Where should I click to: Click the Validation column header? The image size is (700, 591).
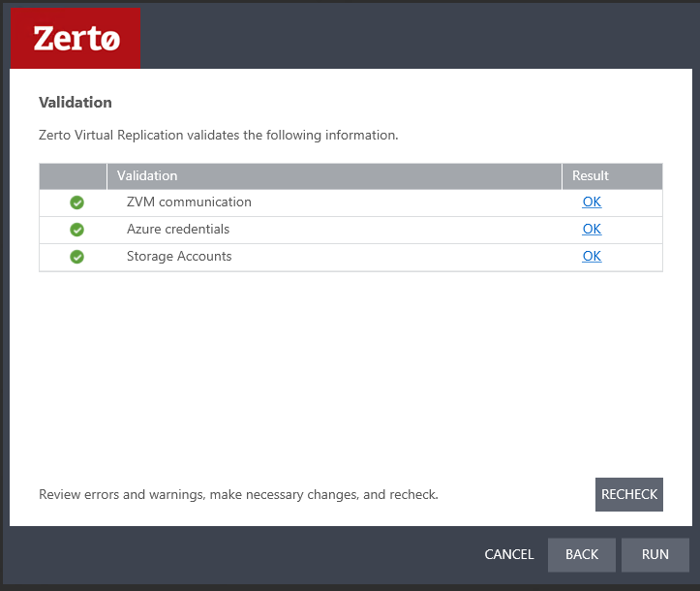click(x=334, y=176)
